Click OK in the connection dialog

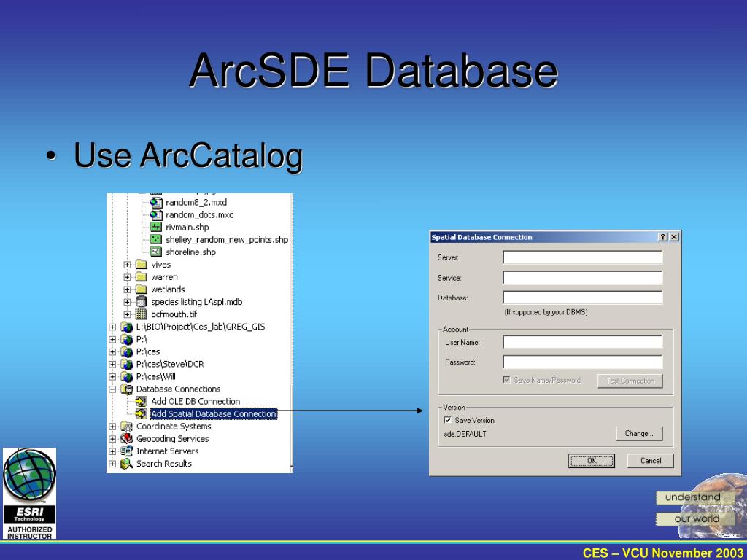pyautogui.click(x=591, y=461)
